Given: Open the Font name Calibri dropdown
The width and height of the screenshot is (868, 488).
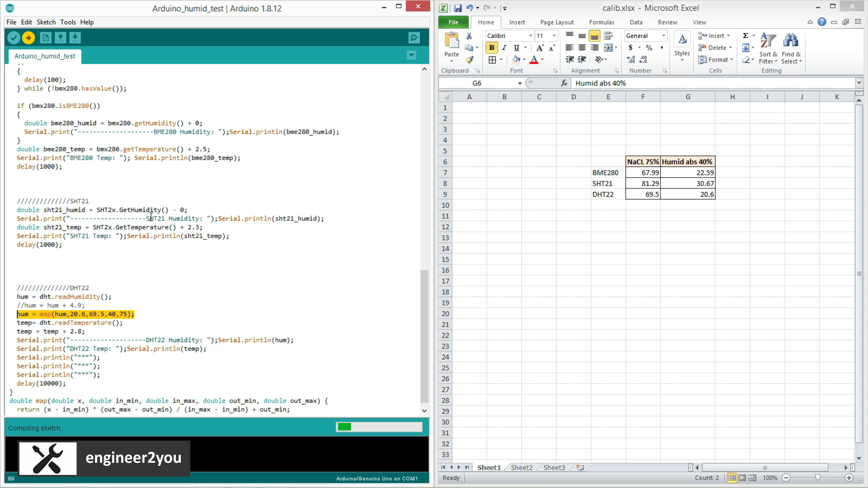Looking at the screenshot, I should pos(531,36).
